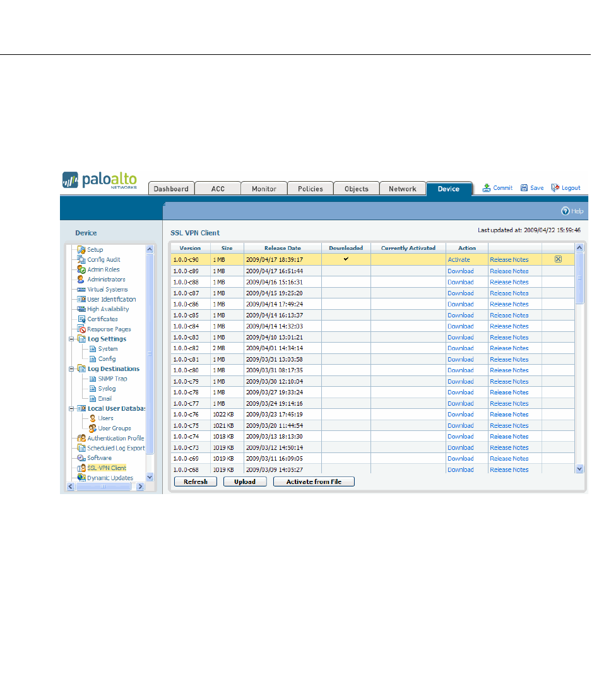
Task: Click the Scheduled Log Export icon
Action: [x=81, y=448]
